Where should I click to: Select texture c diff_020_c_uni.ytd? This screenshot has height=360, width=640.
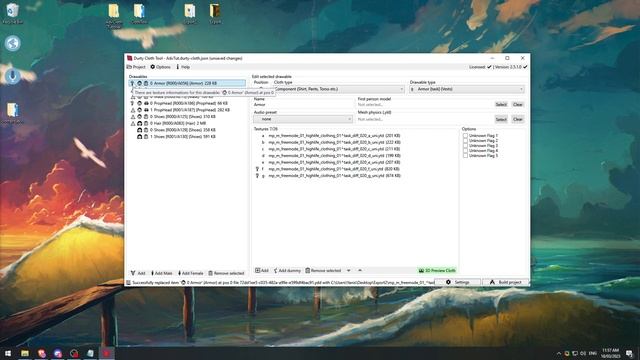click(x=334, y=149)
